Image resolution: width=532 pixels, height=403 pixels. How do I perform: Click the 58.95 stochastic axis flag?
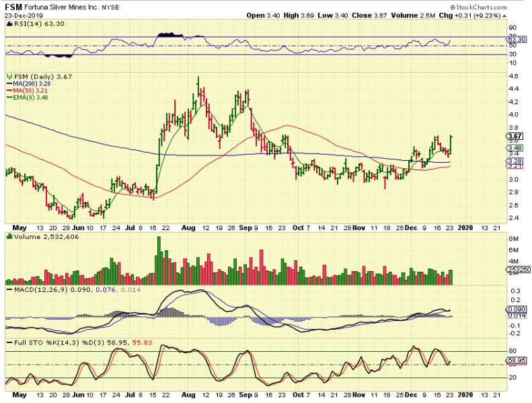point(517,360)
